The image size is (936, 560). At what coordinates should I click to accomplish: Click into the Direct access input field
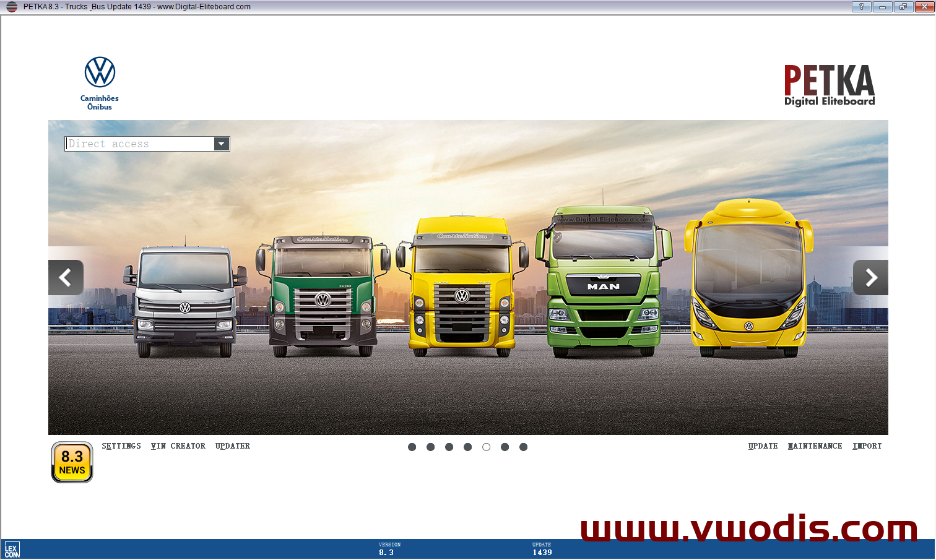(x=140, y=144)
